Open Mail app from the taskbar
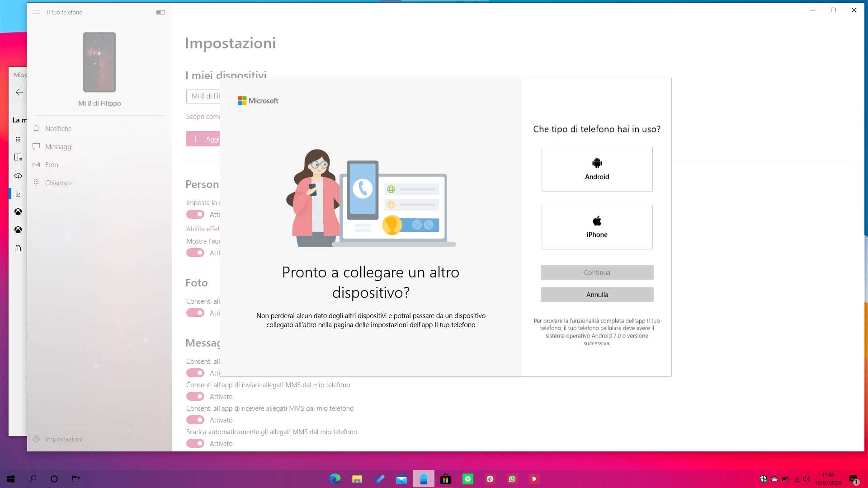The height and width of the screenshot is (488, 868). pos(401,479)
